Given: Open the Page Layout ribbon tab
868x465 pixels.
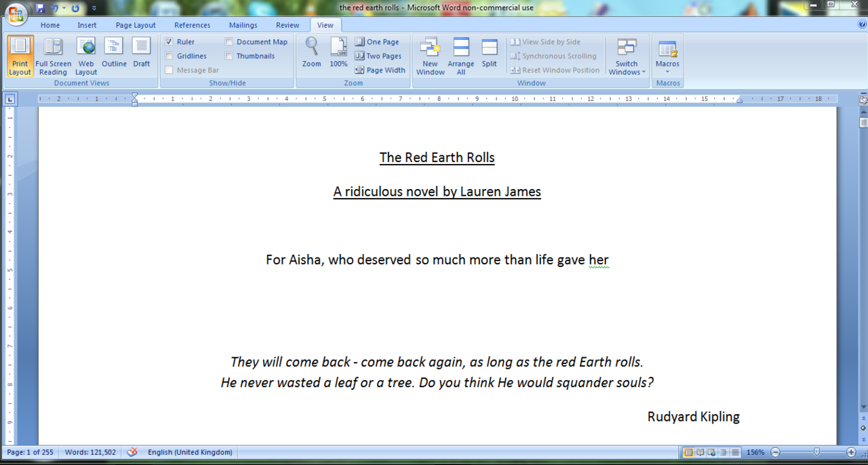Looking at the screenshot, I should click(x=136, y=25).
